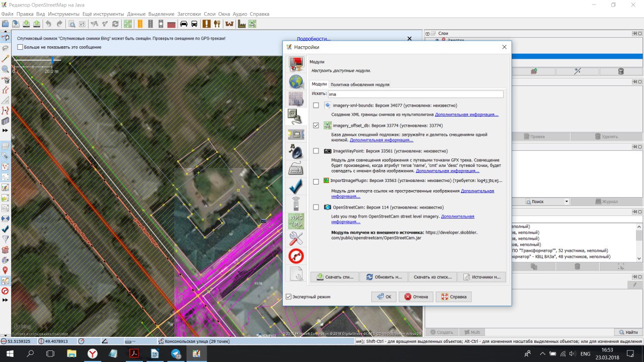The image size is (644, 362).
Task: Open the Заготовки menu
Action: coord(188,14)
